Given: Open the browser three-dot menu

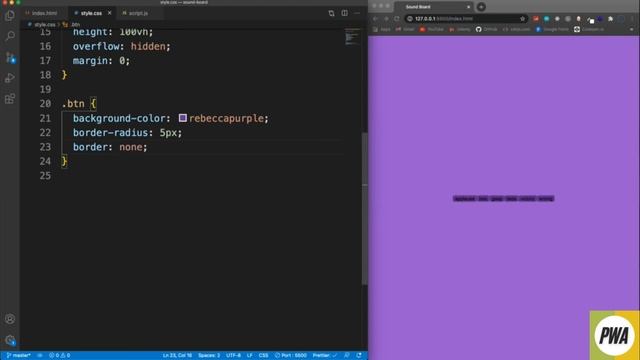Looking at the screenshot, I should coord(632,19).
